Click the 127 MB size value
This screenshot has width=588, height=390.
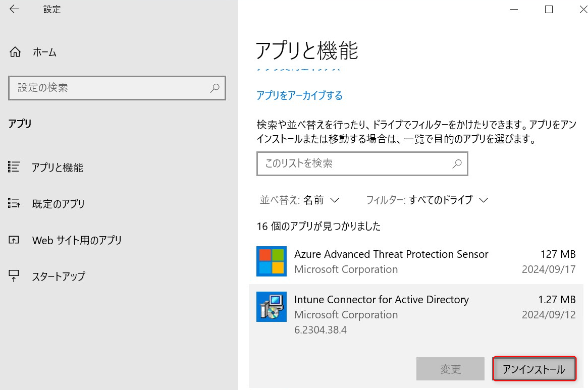click(x=558, y=254)
